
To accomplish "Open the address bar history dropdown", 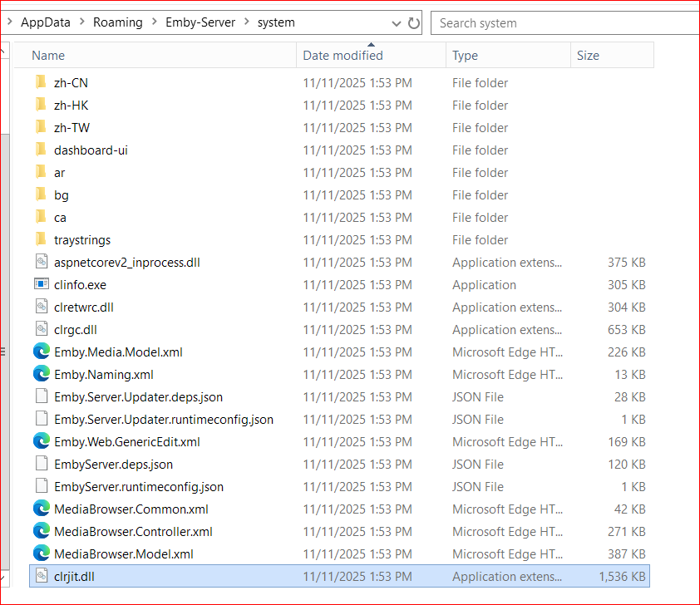I will coord(396,23).
